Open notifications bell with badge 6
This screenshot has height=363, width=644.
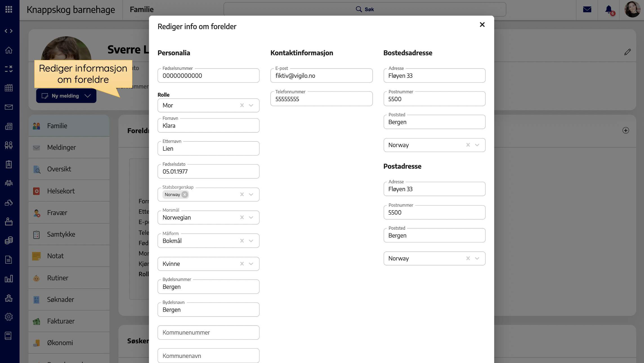coord(609,10)
